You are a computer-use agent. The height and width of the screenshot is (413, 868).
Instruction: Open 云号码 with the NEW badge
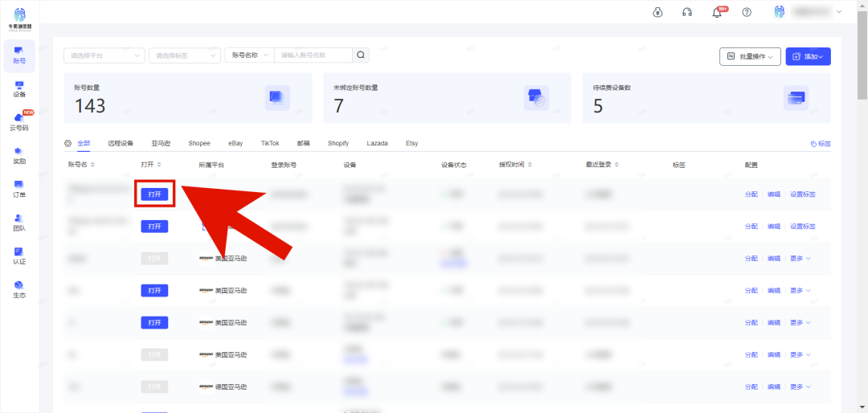point(19,122)
